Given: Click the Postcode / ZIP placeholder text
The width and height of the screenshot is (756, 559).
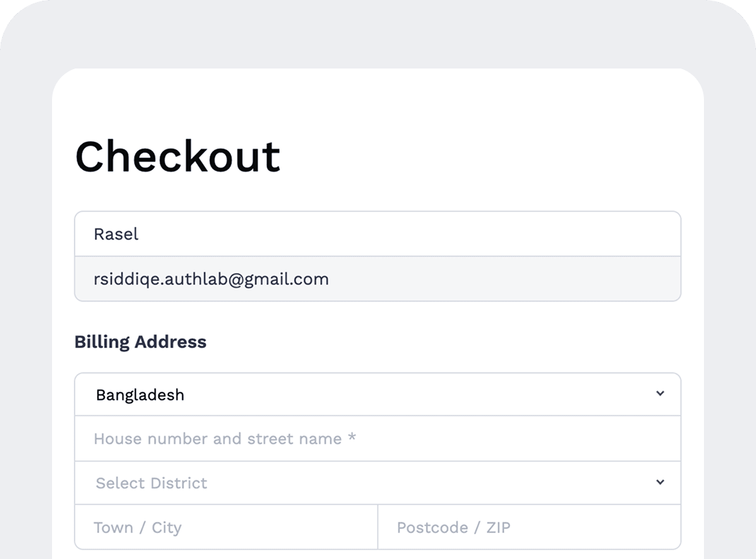Looking at the screenshot, I should point(453,527).
